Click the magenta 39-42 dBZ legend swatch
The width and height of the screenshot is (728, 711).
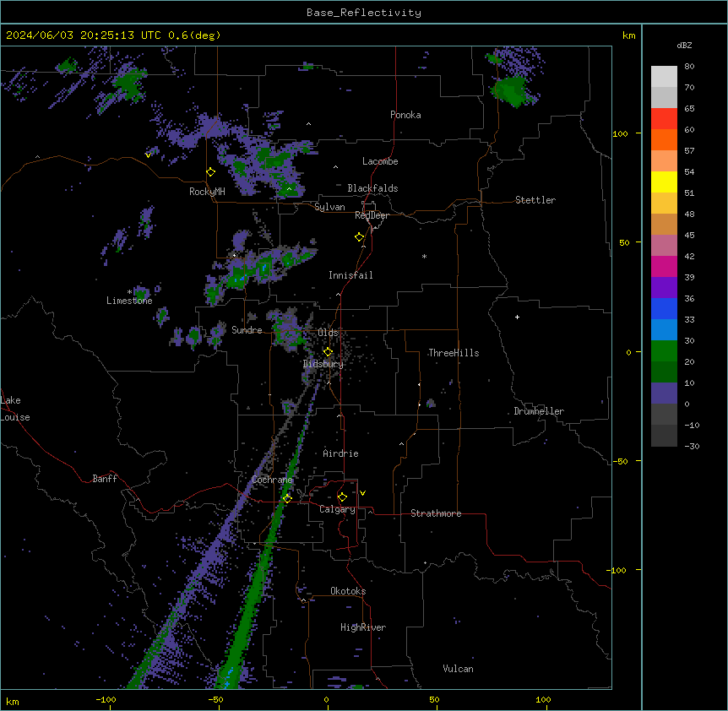click(664, 266)
